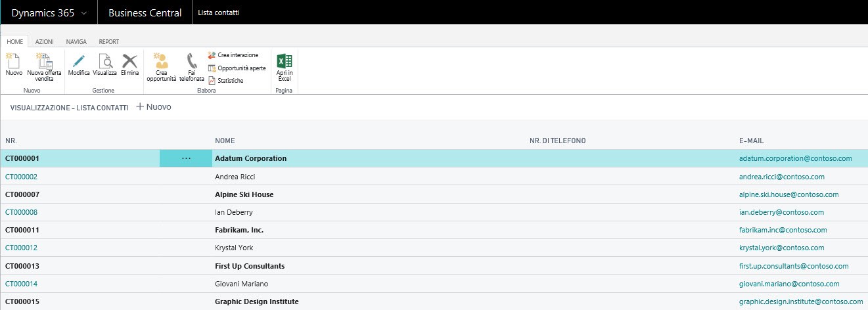
Task: Click Crea interazione action
Action: point(233,55)
